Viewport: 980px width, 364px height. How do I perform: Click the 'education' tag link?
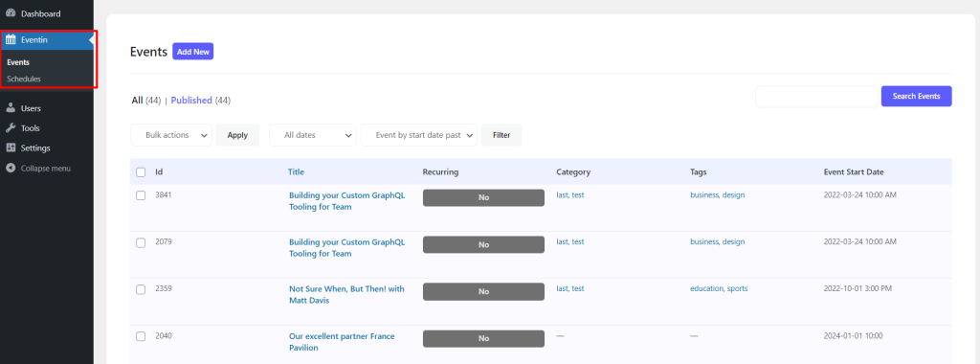[707, 289]
